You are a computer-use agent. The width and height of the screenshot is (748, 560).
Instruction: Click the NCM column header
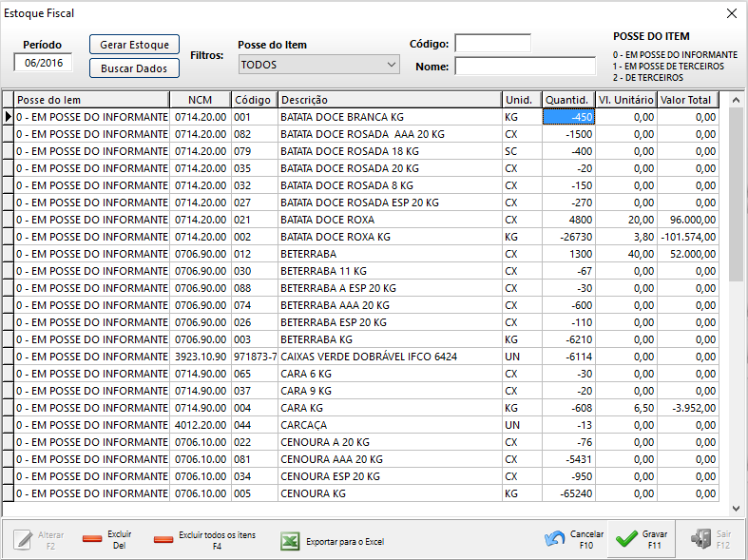[x=201, y=100]
